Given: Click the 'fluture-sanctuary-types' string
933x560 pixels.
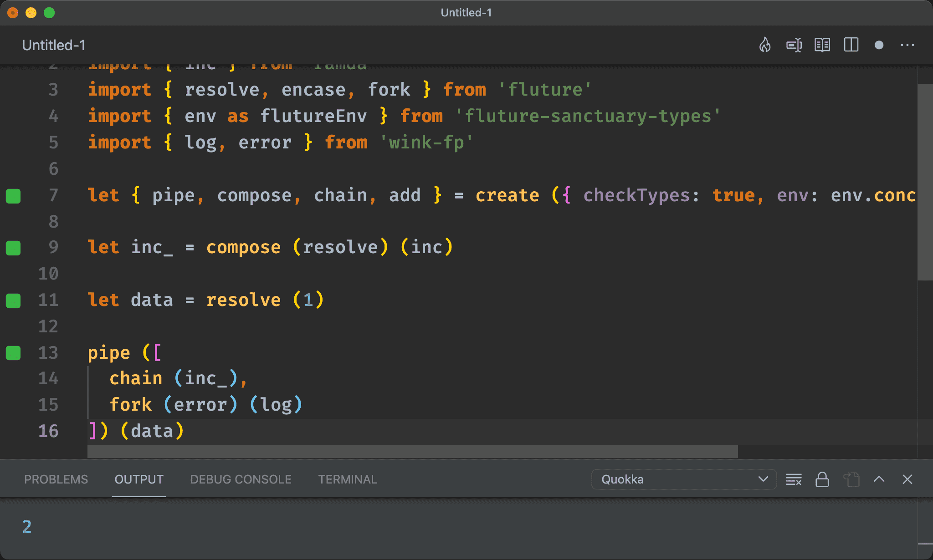Looking at the screenshot, I should (588, 116).
